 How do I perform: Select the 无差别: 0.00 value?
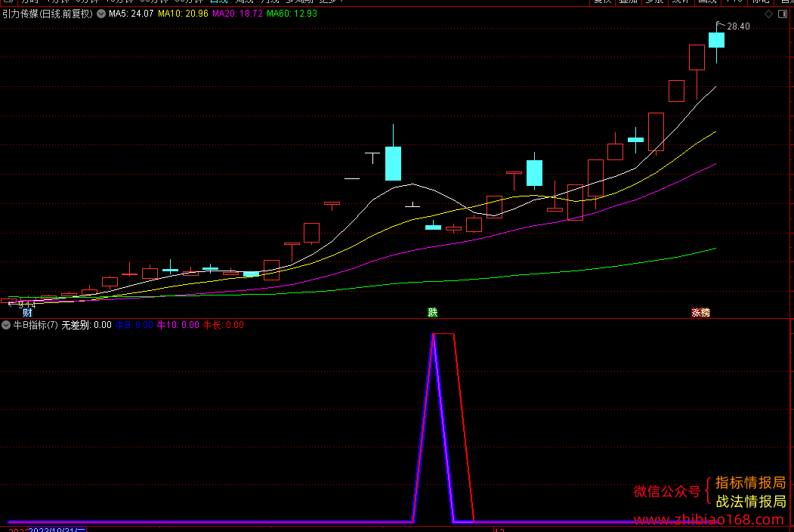[87, 325]
